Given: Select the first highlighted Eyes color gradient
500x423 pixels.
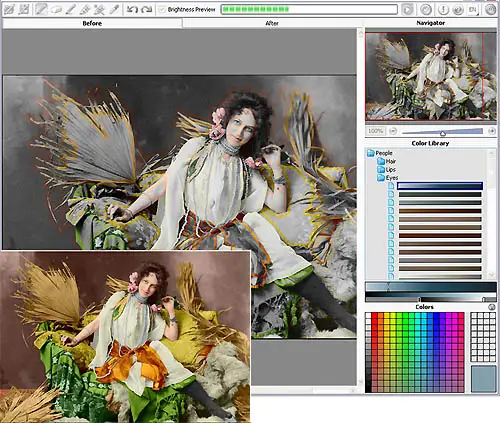Looking at the screenshot, I should [x=440, y=186].
